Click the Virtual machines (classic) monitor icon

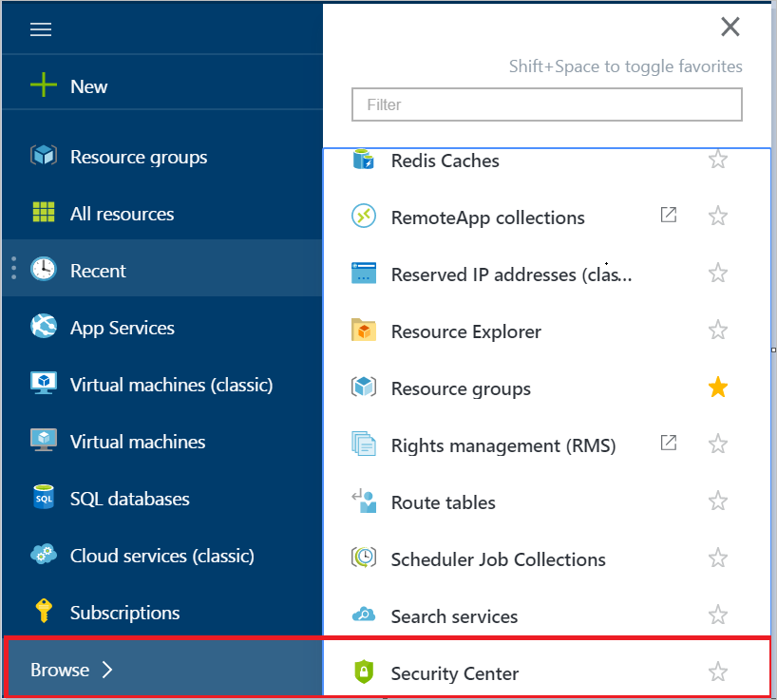pyautogui.click(x=44, y=383)
